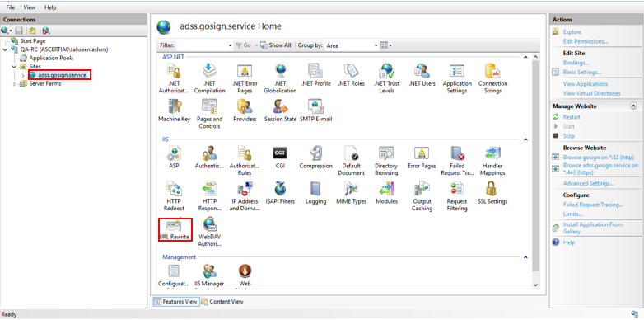Open the IIS Manager Permissions feature
Image resolution: width=644 pixels, height=320 pixels.
(x=209, y=275)
